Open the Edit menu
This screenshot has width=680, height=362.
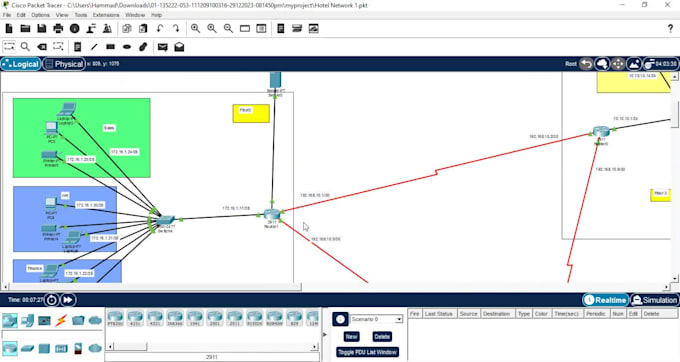click(21, 15)
